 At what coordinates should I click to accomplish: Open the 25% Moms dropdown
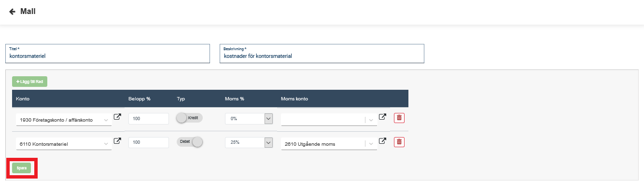click(x=269, y=143)
